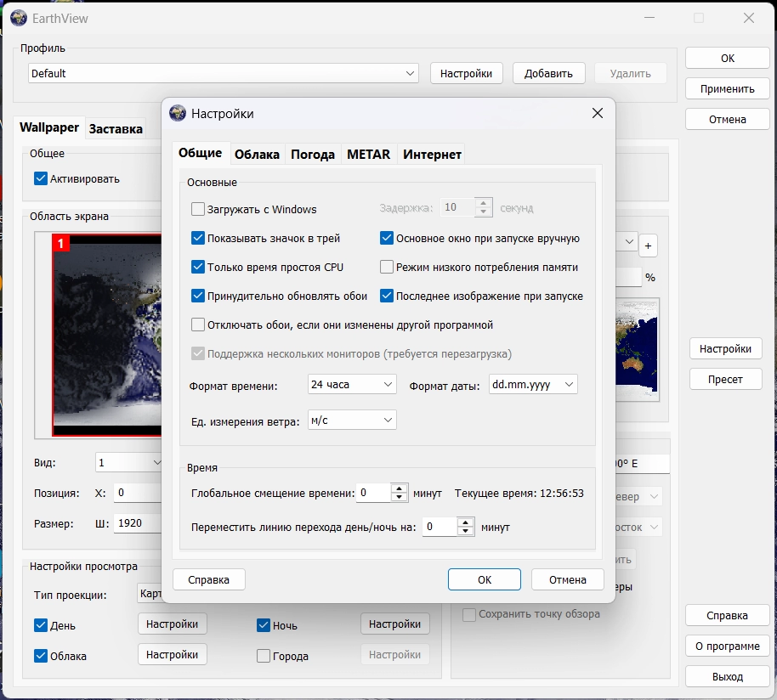Toggle Активировать checkbox in main window

41,178
